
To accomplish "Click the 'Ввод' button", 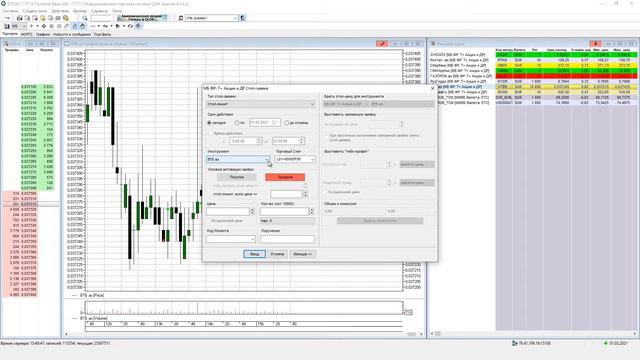I will point(254,254).
